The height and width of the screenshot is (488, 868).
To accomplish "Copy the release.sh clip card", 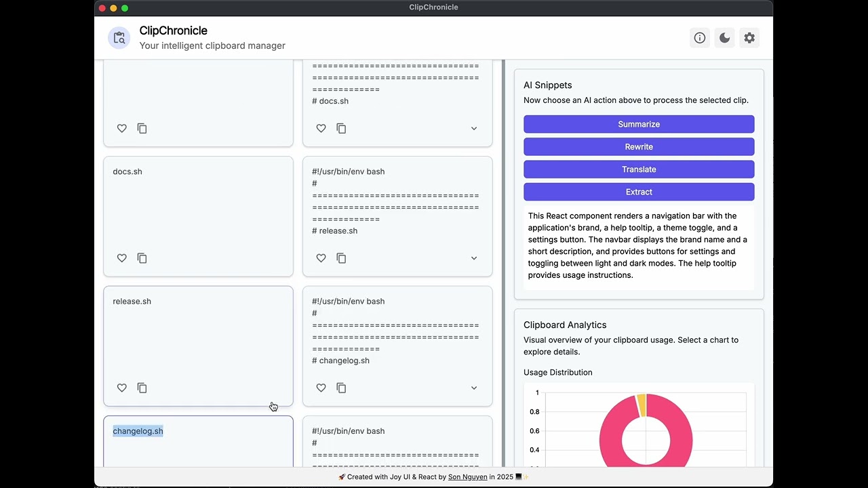I will [142, 388].
